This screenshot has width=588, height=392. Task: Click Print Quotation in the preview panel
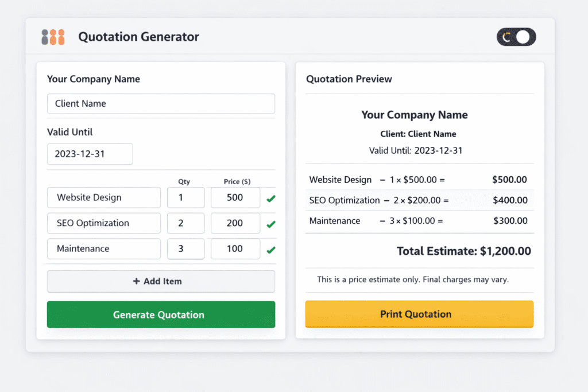[419, 314]
